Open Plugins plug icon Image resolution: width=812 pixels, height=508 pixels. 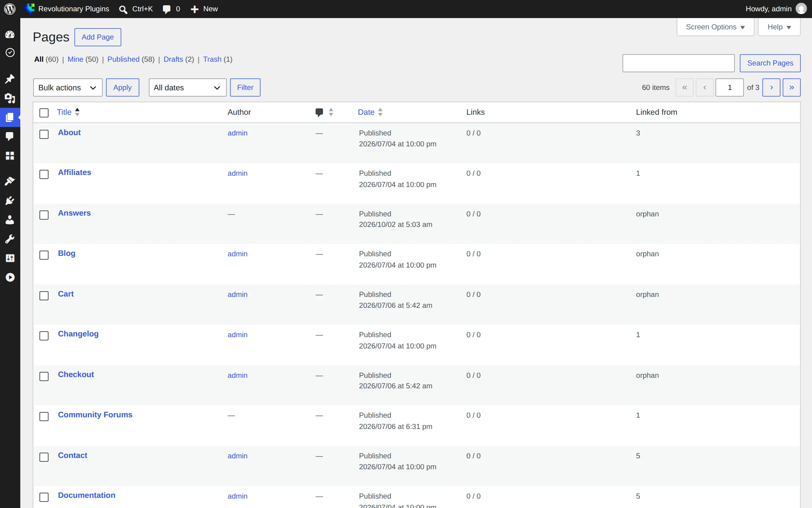(10, 201)
